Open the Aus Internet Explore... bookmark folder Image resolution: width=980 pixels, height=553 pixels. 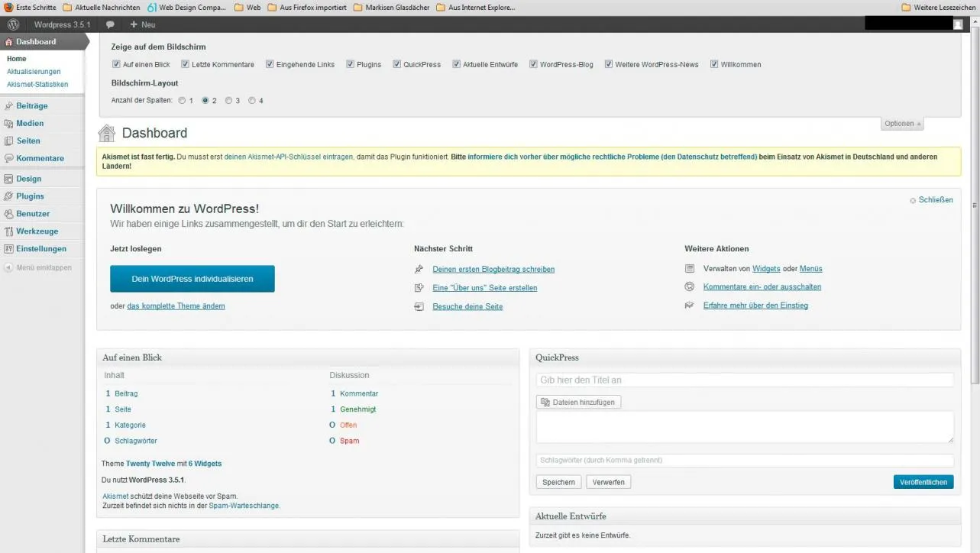point(476,8)
